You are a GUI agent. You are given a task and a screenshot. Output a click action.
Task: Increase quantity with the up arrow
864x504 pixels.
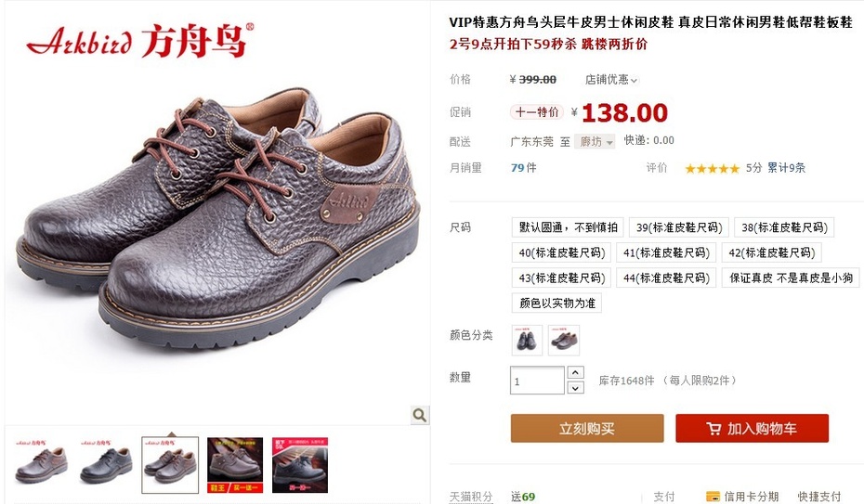click(x=575, y=372)
